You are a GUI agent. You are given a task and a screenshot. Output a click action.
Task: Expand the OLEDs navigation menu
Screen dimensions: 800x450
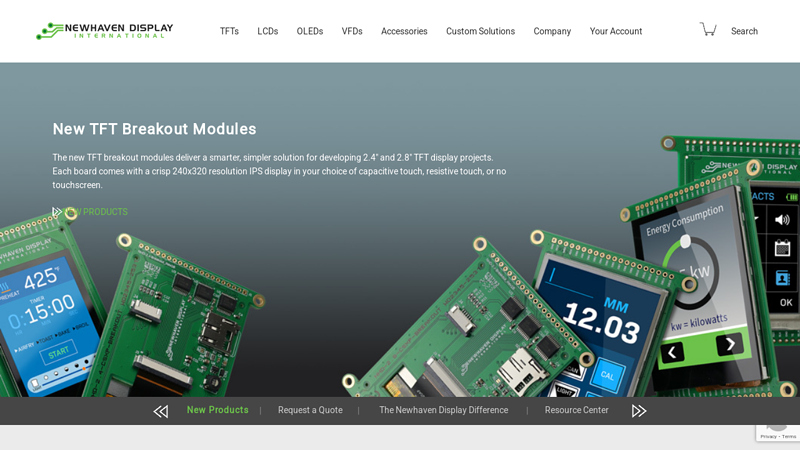(x=309, y=31)
